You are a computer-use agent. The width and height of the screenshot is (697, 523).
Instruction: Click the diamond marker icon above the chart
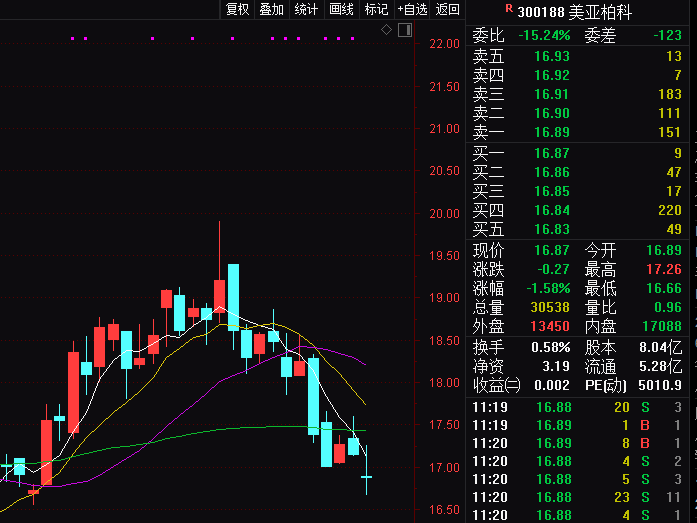387,30
